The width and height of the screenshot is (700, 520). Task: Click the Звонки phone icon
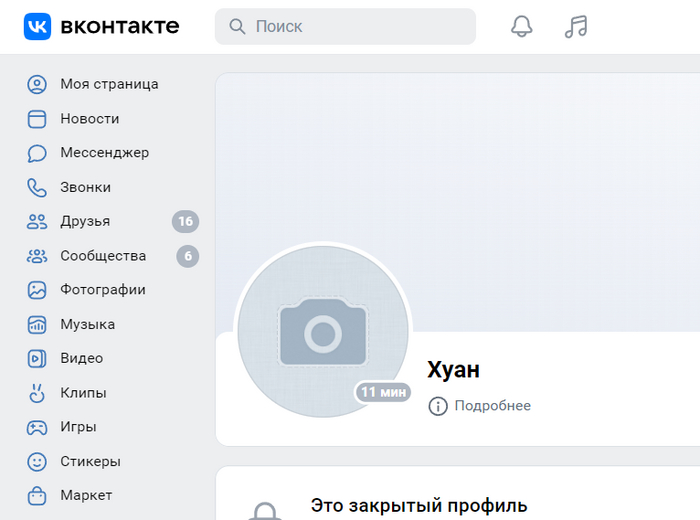[x=37, y=187]
